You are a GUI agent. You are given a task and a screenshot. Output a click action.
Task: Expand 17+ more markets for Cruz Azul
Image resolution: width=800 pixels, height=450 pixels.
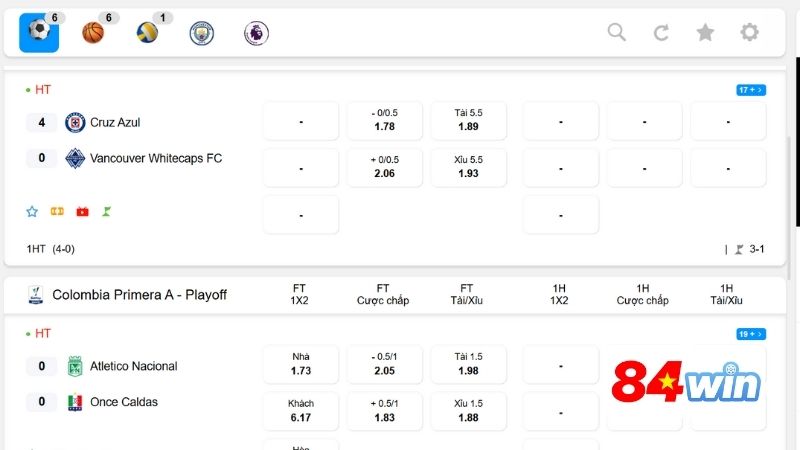click(751, 90)
